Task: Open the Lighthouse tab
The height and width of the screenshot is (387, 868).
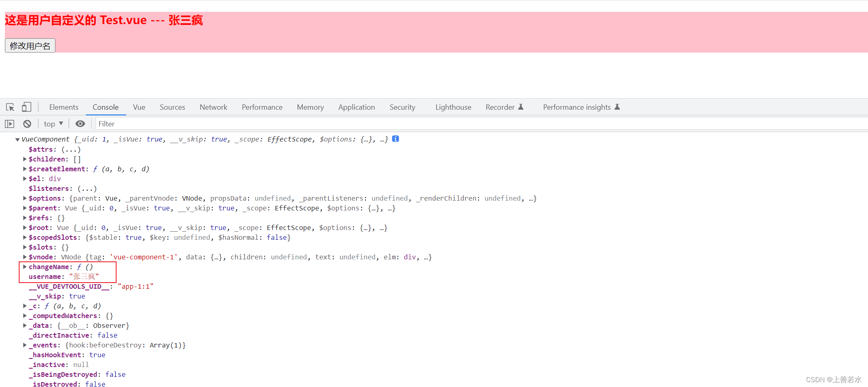Action: (x=453, y=107)
